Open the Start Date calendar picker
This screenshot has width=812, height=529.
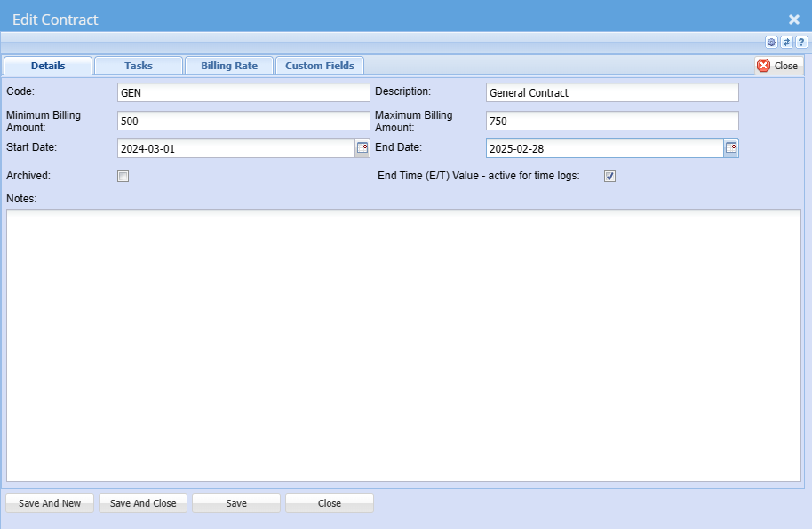tap(362, 148)
